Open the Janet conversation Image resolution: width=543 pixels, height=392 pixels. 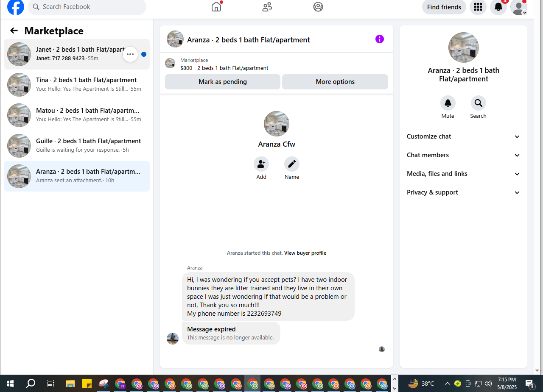pyautogui.click(x=77, y=54)
